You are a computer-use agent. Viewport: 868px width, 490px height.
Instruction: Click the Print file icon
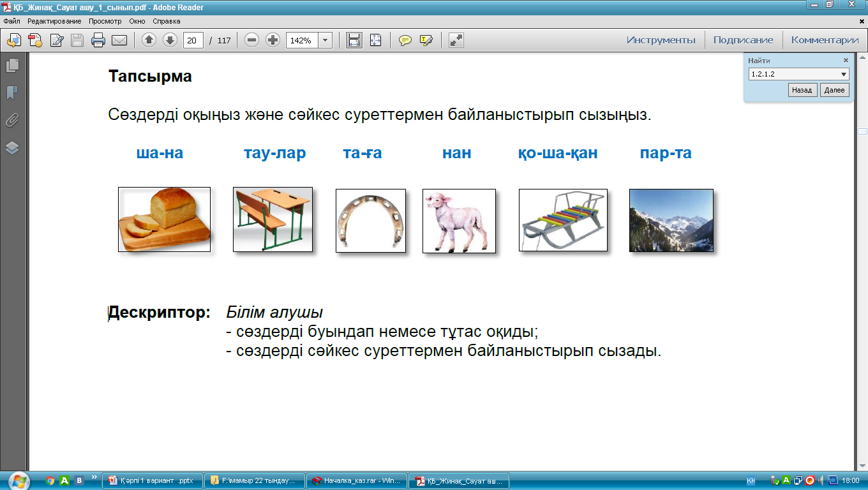98,40
